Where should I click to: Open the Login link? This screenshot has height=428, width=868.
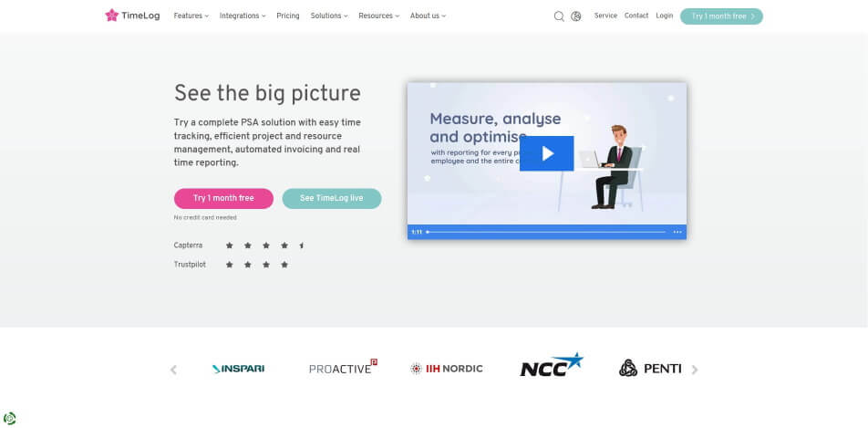click(665, 16)
